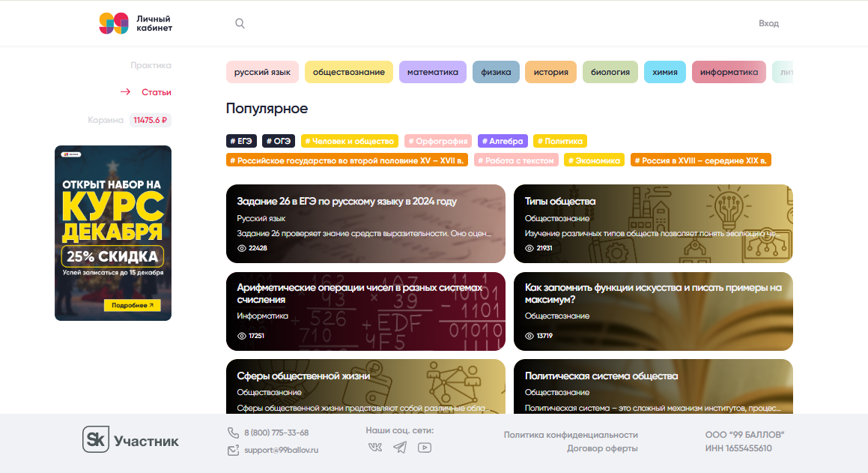Viewport: 868px width, 473px height.
Task: Select the # Политика tag
Action: pyautogui.click(x=560, y=141)
